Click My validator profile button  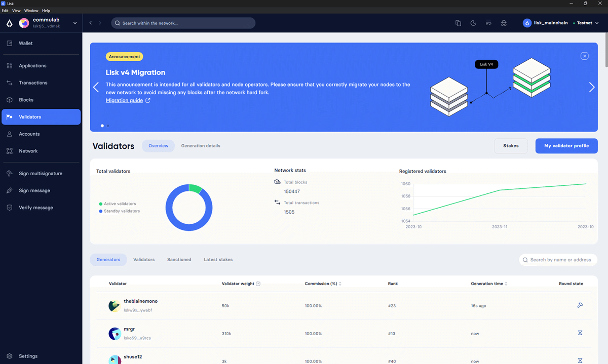566,146
